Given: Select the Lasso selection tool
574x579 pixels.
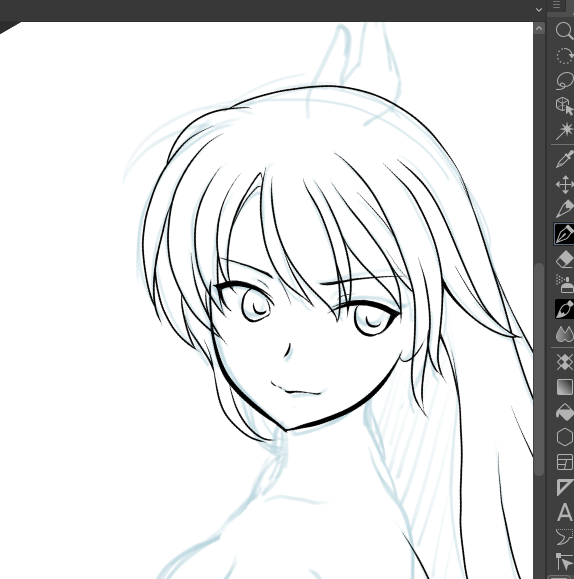Looking at the screenshot, I should [565, 81].
